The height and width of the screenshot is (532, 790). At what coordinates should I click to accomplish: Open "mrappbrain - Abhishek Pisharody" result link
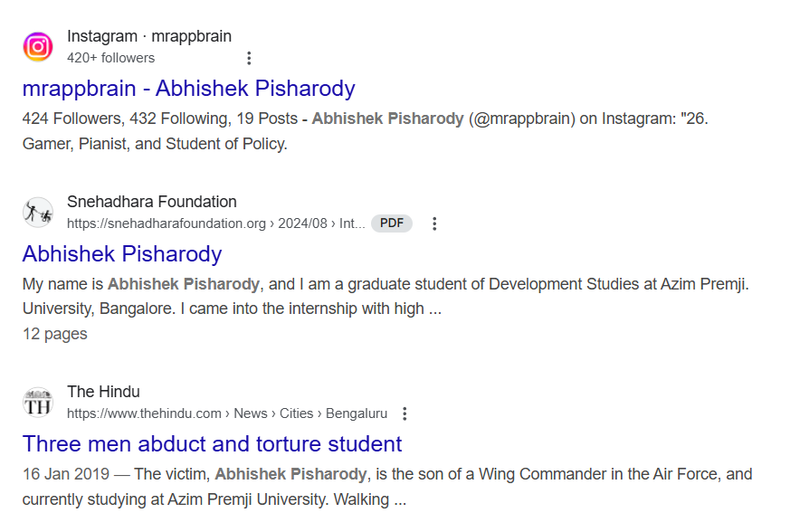point(189,88)
